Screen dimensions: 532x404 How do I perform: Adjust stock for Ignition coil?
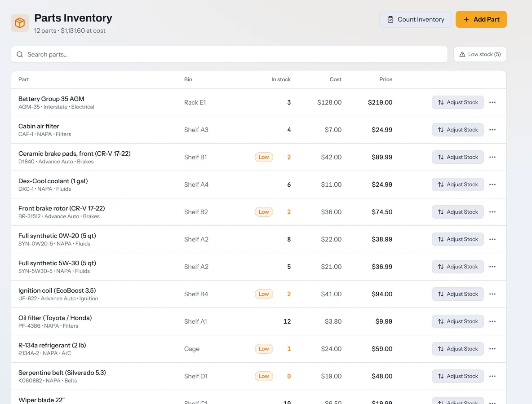pyautogui.click(x=458, y=294)
